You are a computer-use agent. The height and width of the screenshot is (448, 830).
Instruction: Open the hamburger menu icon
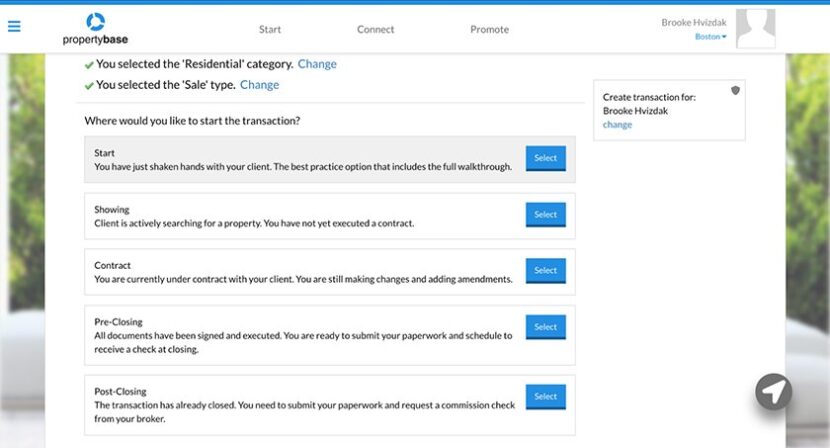point(14,27)
